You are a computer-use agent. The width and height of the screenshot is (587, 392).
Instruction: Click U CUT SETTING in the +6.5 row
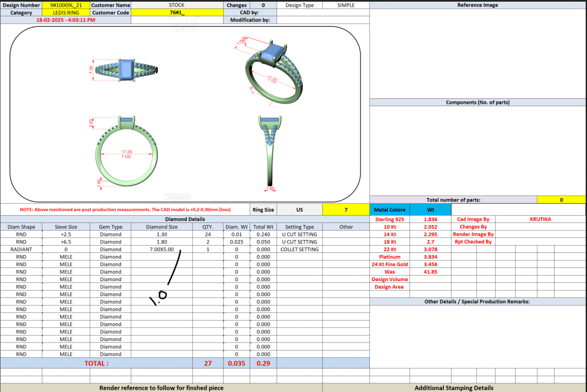(300, 242)
